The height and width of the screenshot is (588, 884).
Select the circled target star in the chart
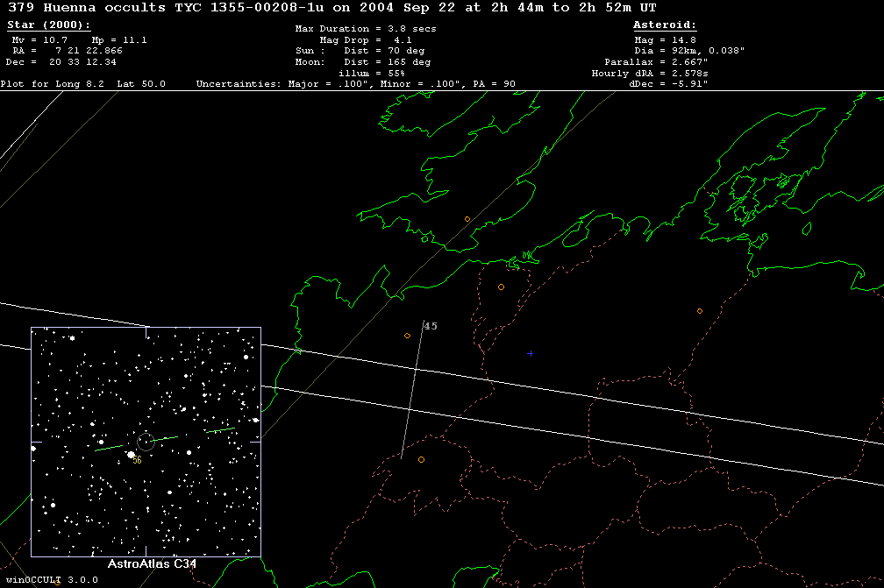(x=146, y=443)
